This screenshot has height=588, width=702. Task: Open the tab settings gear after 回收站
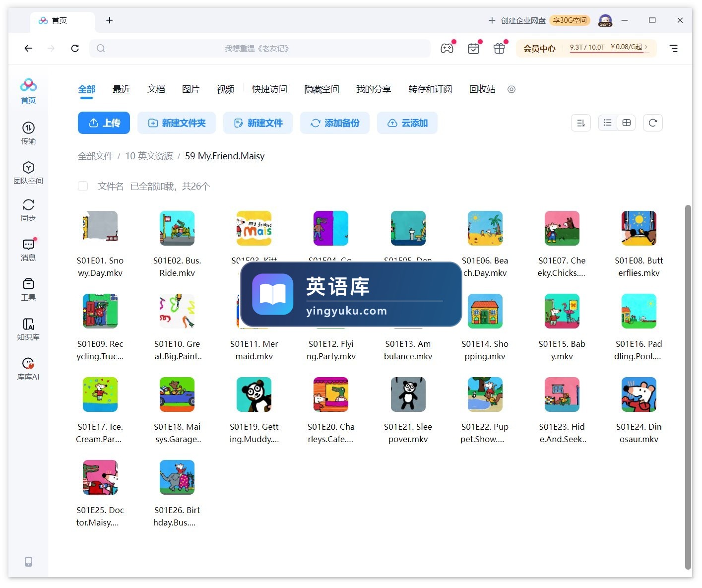(x=511, y=89)
